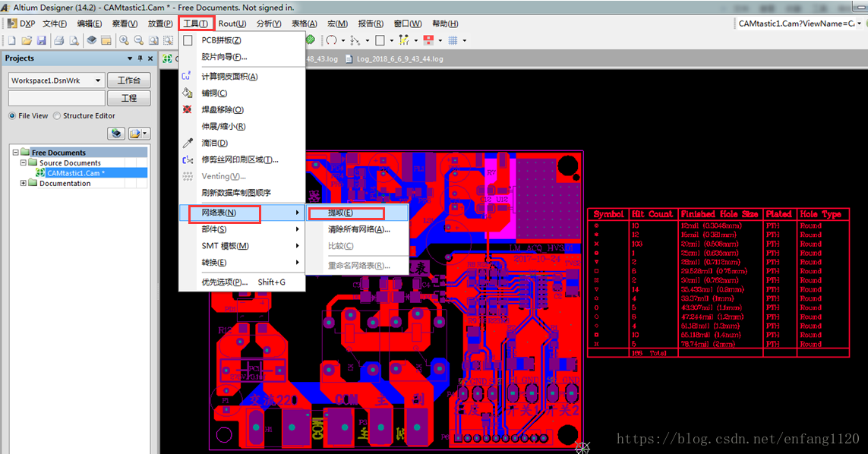This screenshot has height=454, width=868.
Task: Click the Zoom out magnifier icon
Action: tap(139, 40)
